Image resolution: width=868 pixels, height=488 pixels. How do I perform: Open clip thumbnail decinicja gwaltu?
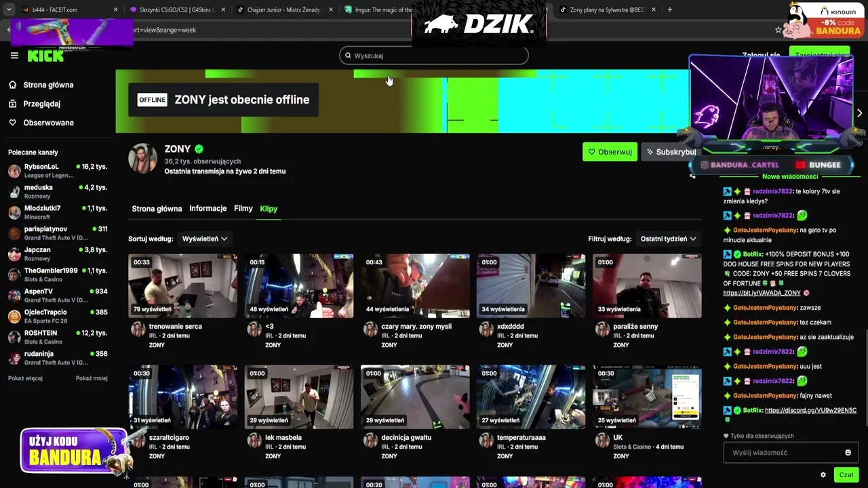click(415, 397)
